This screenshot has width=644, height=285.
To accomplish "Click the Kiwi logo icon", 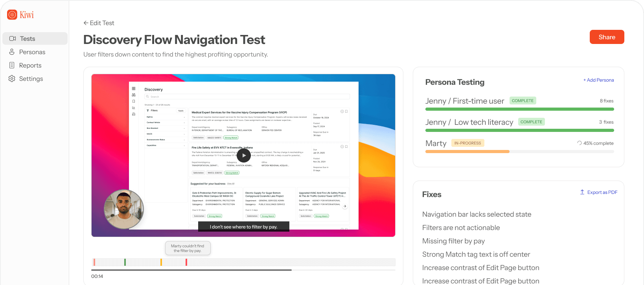I will 12,15.
